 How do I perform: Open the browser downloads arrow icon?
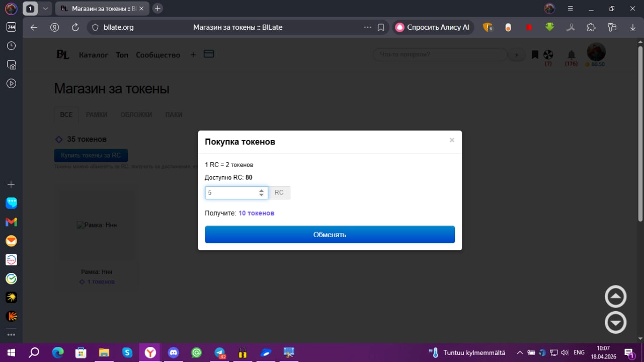click(633, 27)
